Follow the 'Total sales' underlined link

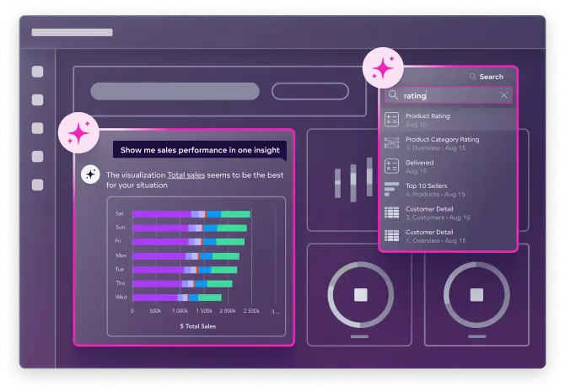point(186,175)
